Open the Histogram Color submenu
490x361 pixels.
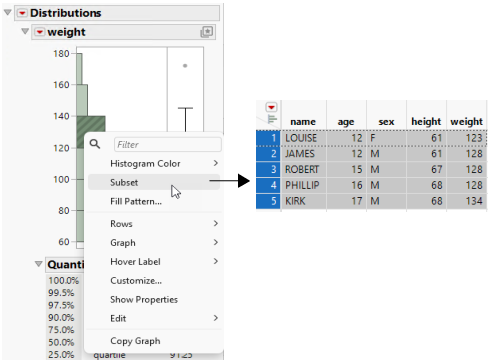(154, 163)
